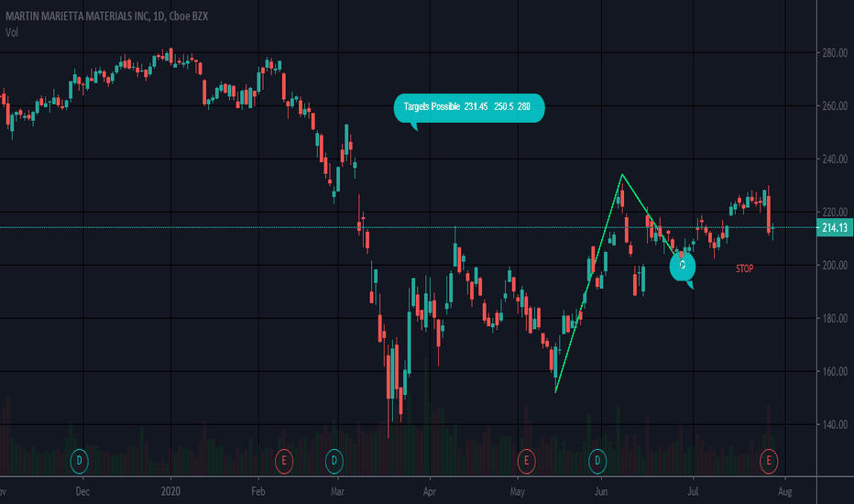Click the Jul label on time axis
Screen dimensions: 854x504
pos(693,491)
